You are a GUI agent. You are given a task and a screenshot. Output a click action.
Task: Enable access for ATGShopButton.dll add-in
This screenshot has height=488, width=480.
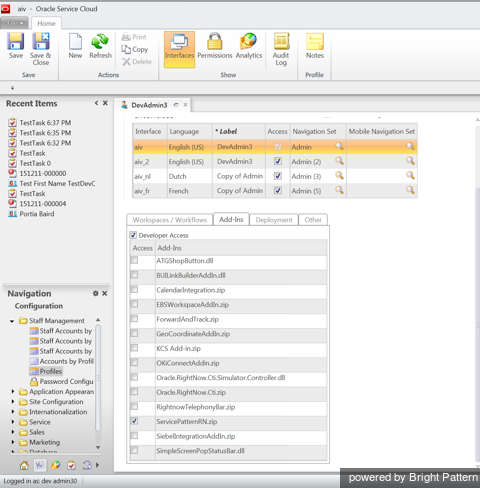(x=134, y=260)
